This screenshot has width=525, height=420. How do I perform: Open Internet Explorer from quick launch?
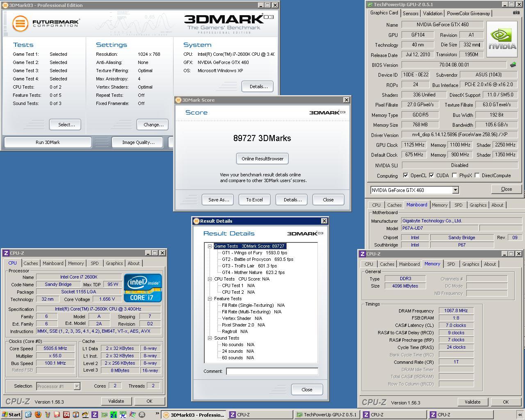28,415
